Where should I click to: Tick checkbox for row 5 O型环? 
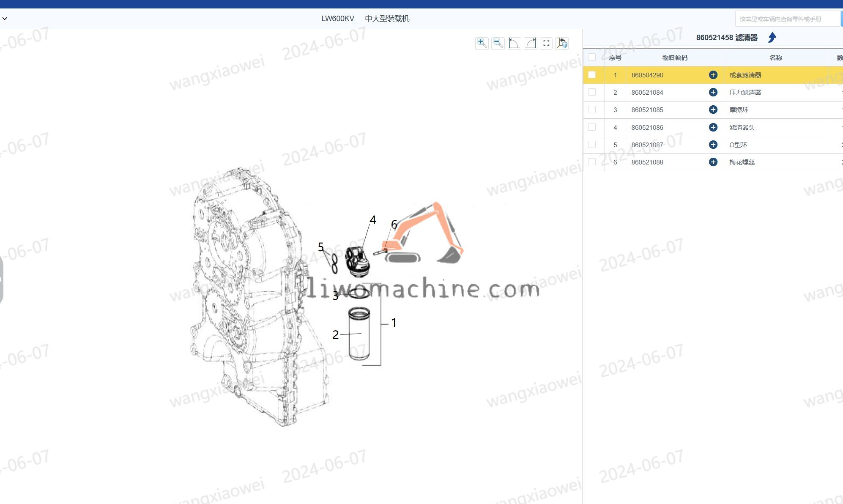[x=592, y=145]
